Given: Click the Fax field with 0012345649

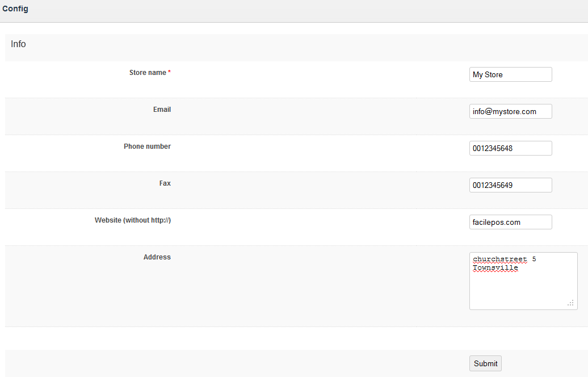Looking at the screenshot, I should coord(510,185).
